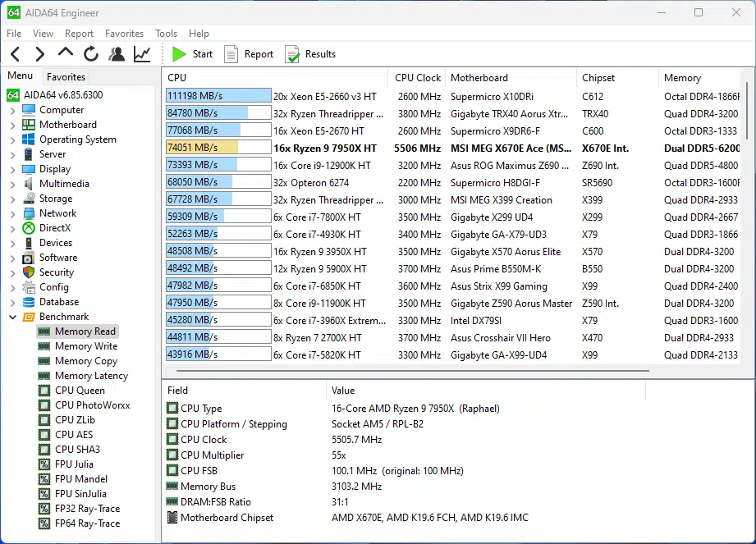Switch to the Favorites tab
Viewport: 756px width, 544px height.
pos(66,77)
